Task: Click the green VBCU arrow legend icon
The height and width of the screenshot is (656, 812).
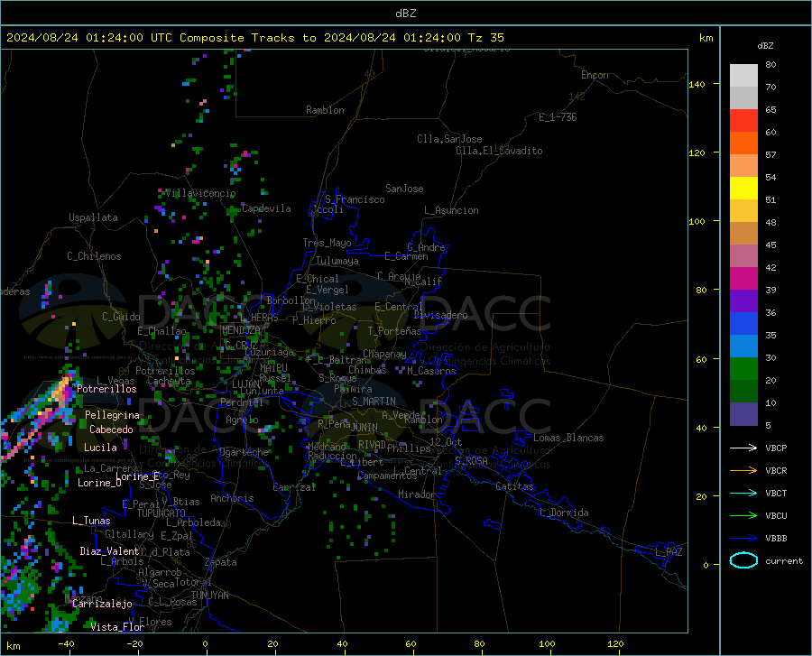Action: coord(743,516)
